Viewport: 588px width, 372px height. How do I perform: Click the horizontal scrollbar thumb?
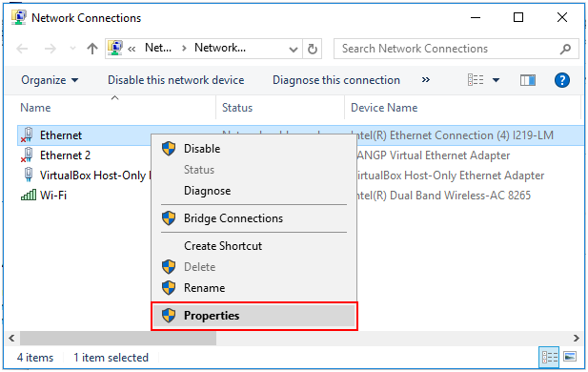point(118,338)
